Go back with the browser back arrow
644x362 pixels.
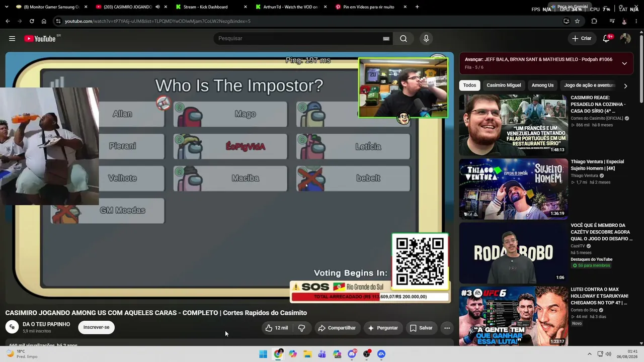[8, 21]
